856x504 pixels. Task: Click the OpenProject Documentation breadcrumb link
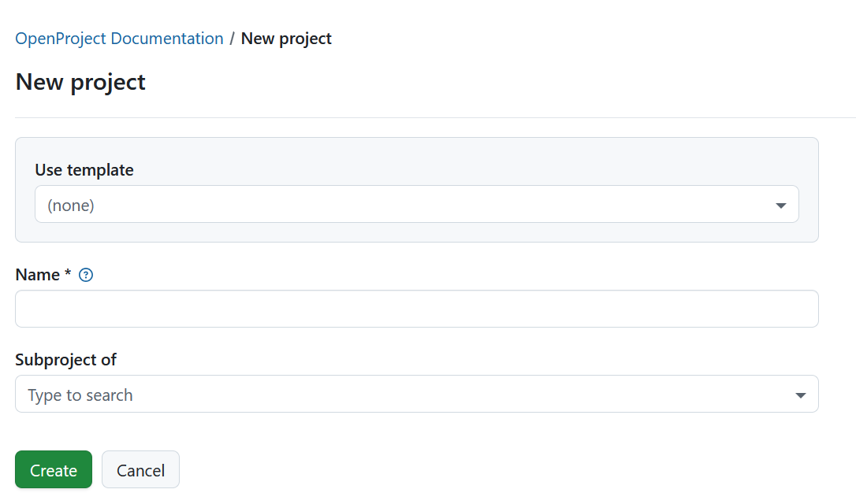(119, 38)
